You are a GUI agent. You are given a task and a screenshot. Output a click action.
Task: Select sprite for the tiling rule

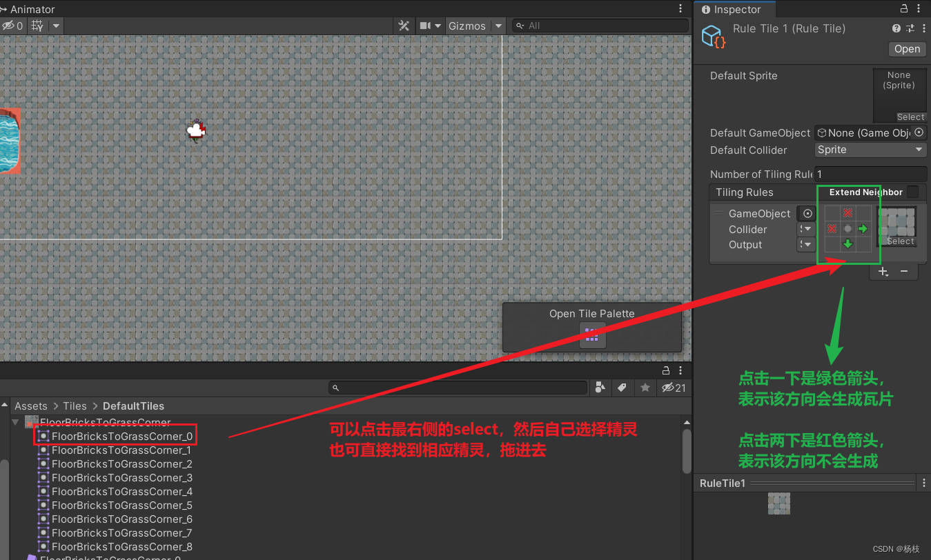click(900, 241)
